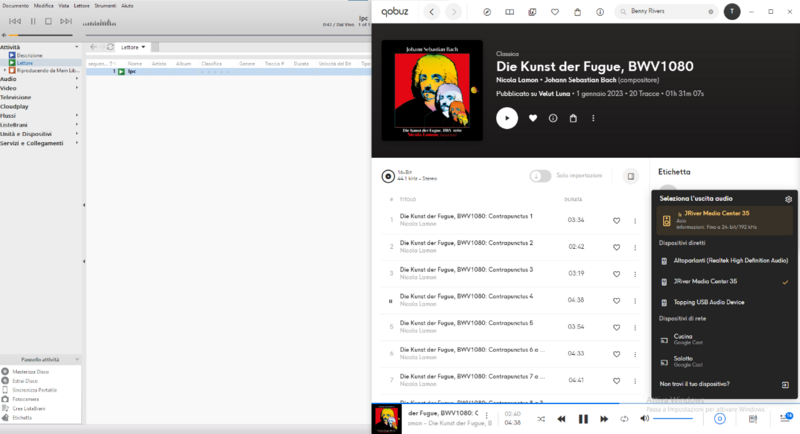Open Modifica menu in JRiver
The width and height of the screenshot is (800, 434).
(43, 6)
